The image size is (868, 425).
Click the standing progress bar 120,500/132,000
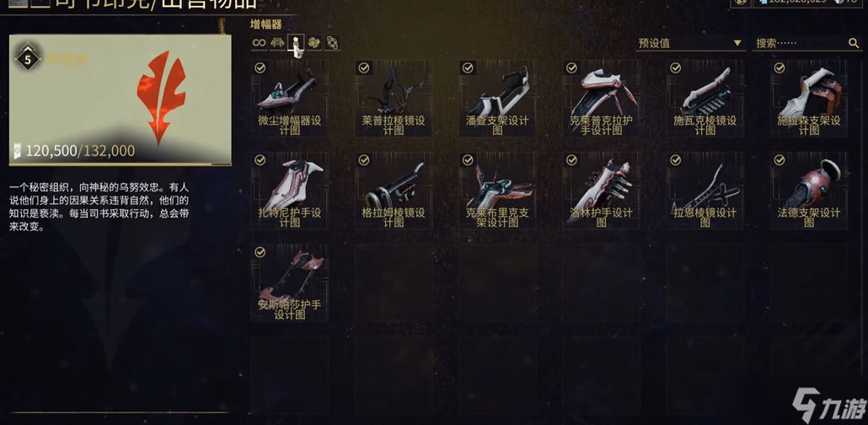[x=121, y=164]
